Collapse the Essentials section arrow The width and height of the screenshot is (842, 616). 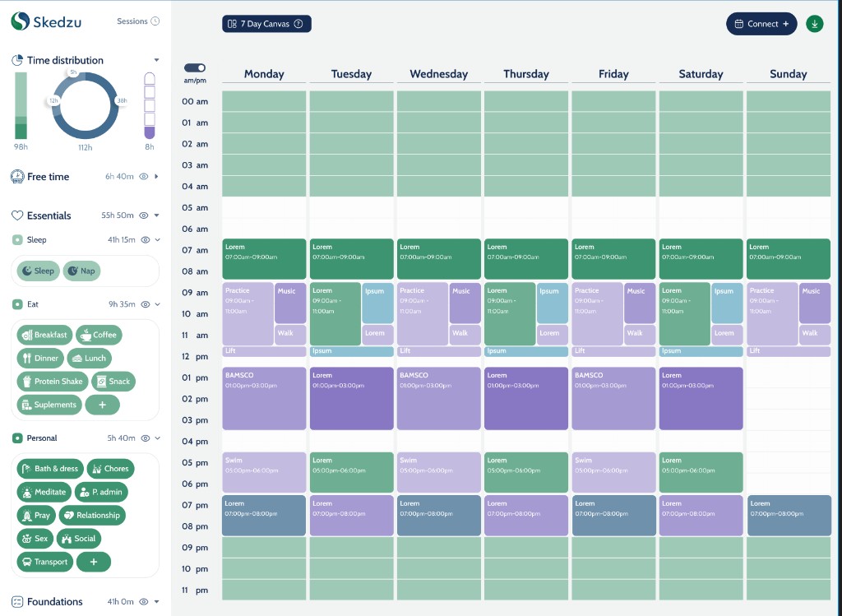click(157, 215)
